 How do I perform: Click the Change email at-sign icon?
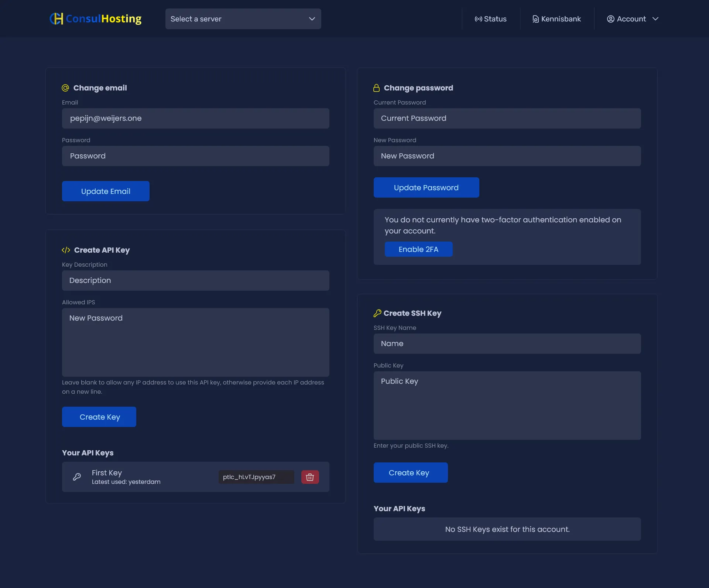65,88
